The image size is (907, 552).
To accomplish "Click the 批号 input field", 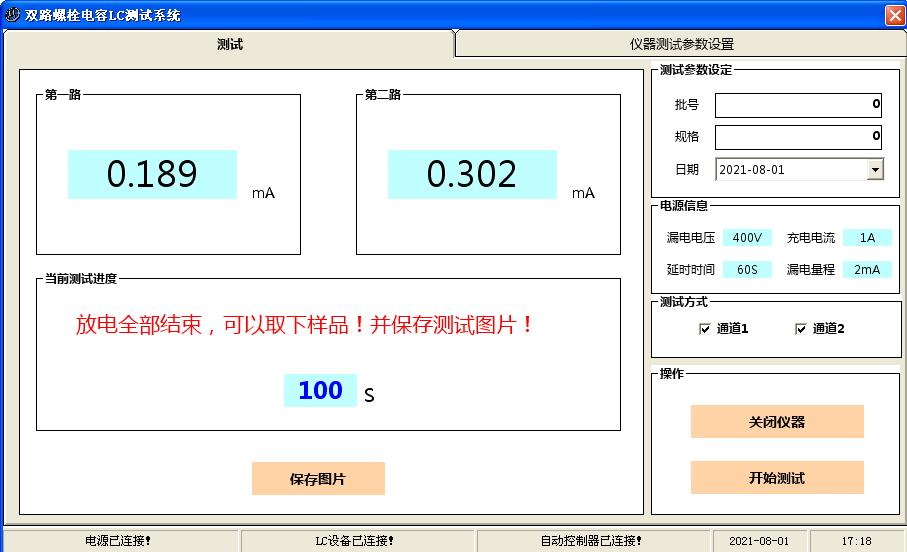I will tap(798, 105).
